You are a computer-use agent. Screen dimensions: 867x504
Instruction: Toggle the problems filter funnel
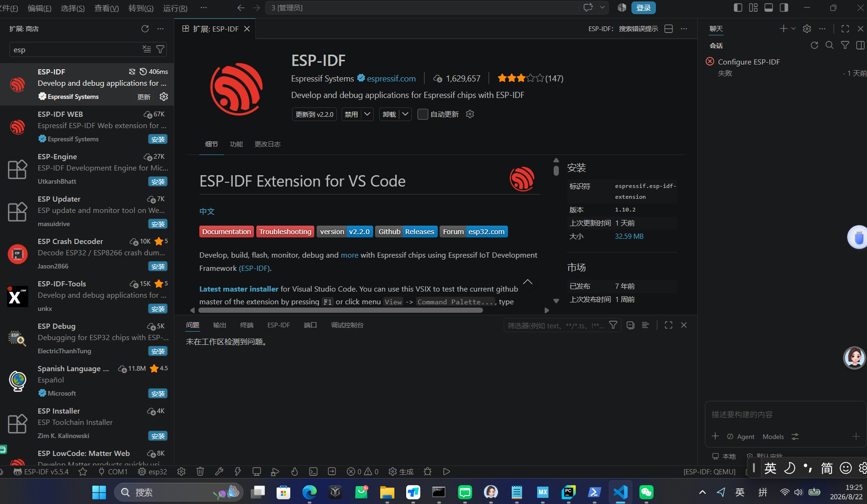(x=613, y=325)
